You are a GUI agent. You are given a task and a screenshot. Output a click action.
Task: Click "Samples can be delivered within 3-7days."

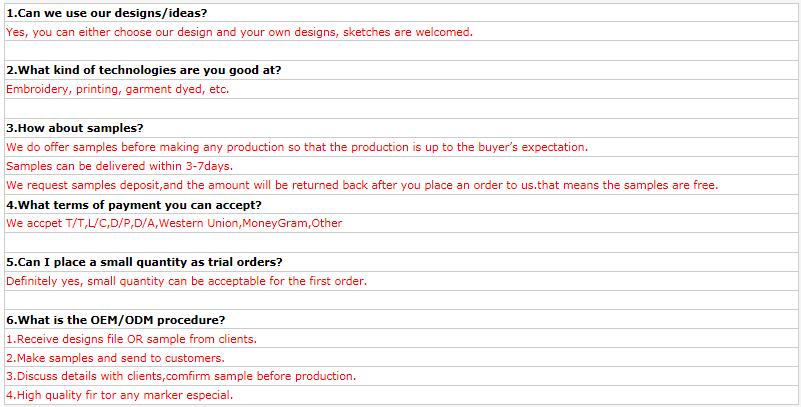120,166
